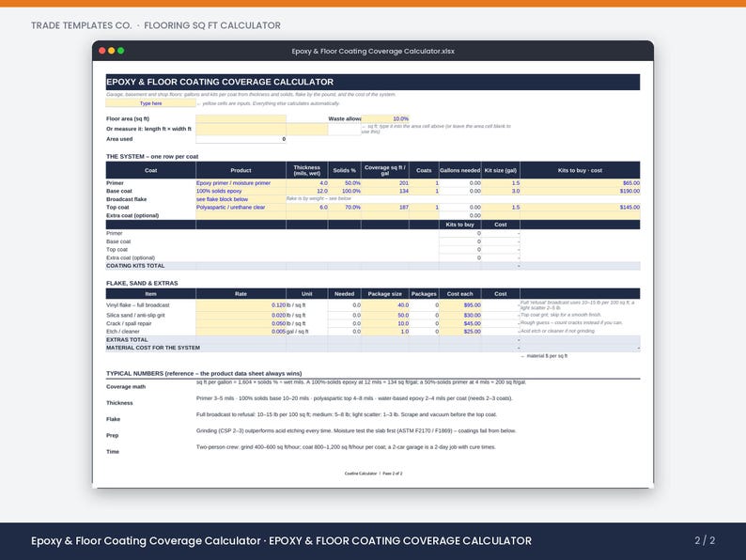Image resolution: width=746 pixels, height=560 pixels.
Task: Click the green maximize dot in the title bar
Action: click(x=121, y=51)
